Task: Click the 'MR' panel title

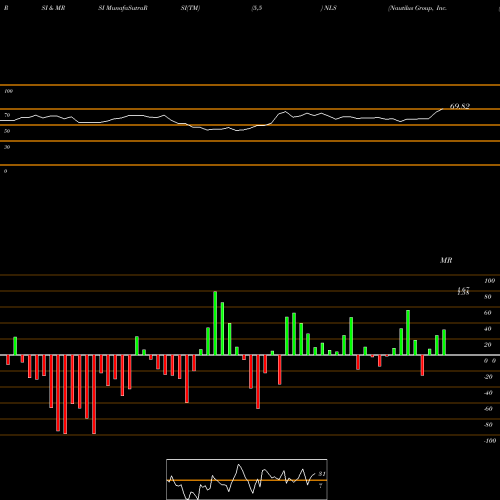Action: pos(446,260)
